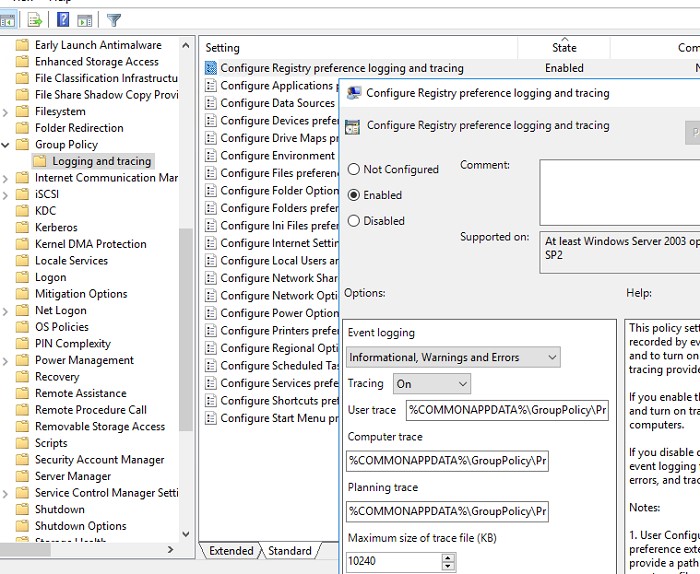Select the Shutdown Options tree item

coord(81,526)
